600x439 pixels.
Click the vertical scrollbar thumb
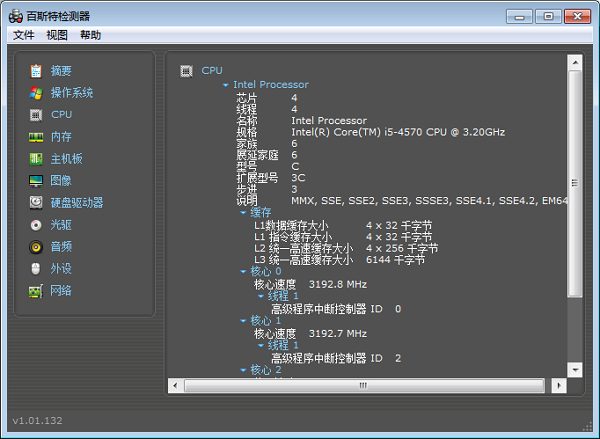[x=575, y=183]
